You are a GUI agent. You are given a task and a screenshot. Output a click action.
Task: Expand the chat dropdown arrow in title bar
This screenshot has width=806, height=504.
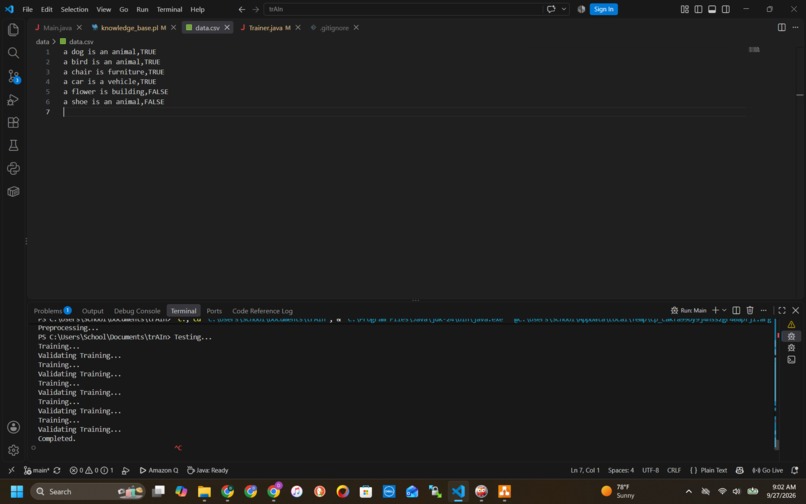coord(564,9)
